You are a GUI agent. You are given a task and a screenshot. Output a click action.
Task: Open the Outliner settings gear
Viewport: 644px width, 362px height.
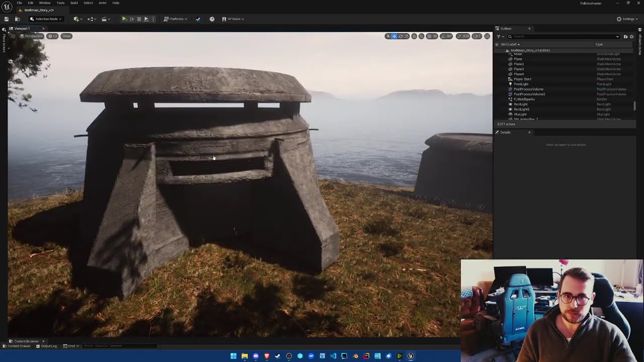point(632,37)
